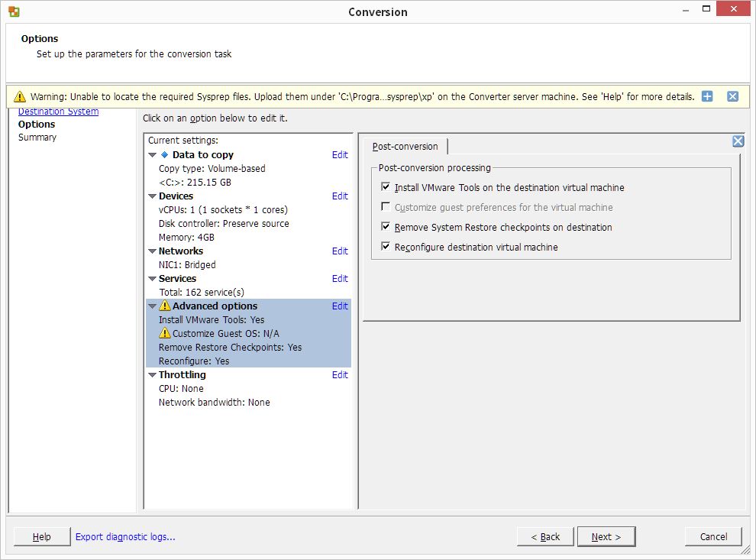Click the warning icon beside Advanced options
This screenshot has width=756, height=560.
tap(165, 306)
